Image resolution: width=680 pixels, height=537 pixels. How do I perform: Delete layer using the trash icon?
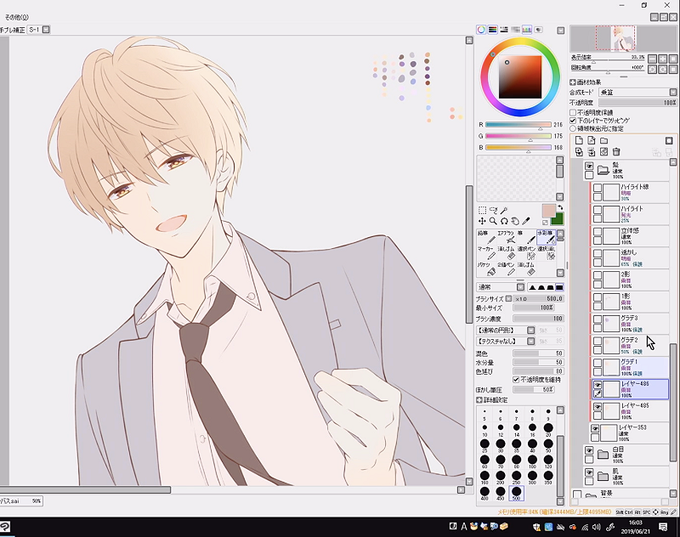616,152
